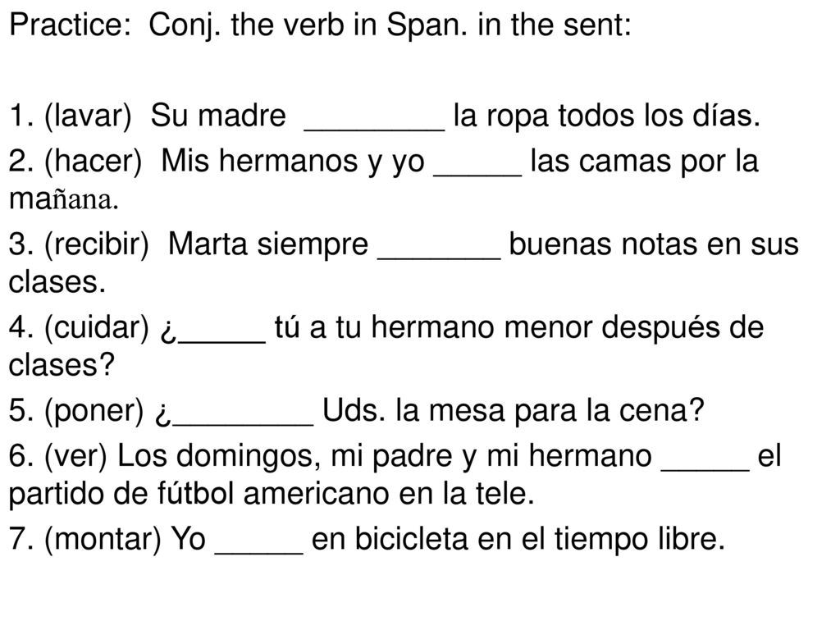Click the verb hint '(cuidar)'
The image size is (840, 630).
point(97,328)
